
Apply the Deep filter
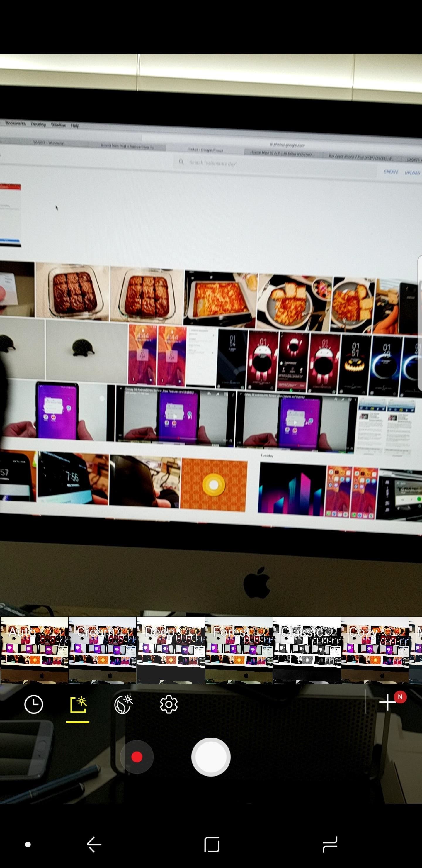pos(171,650)
